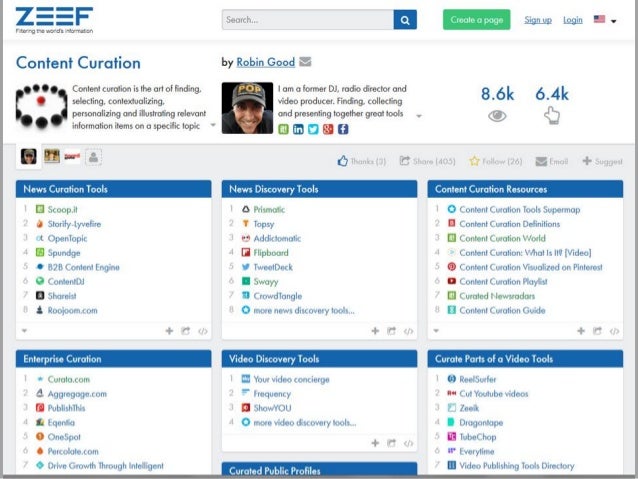The width and height of the screenshot is (638, 479).
Task: Embed code for Video Discovery Tools block
Action: click(x=409, y=443)
